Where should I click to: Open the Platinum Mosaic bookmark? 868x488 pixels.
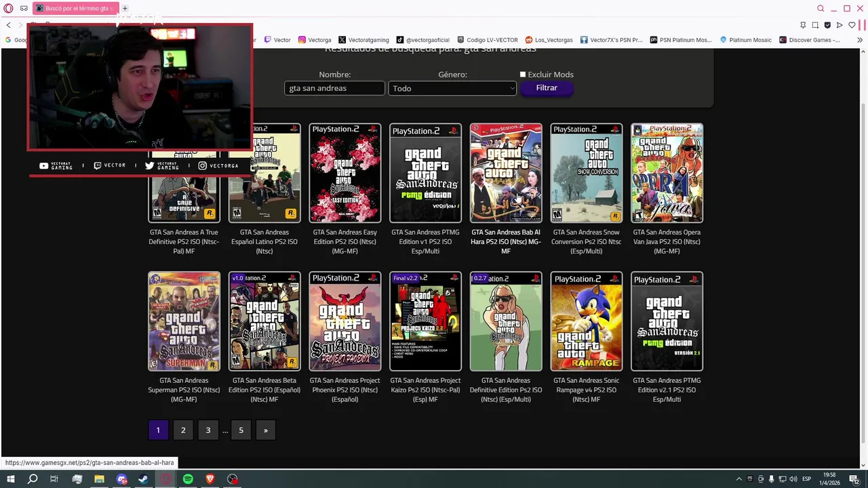[x=746, y=40]
